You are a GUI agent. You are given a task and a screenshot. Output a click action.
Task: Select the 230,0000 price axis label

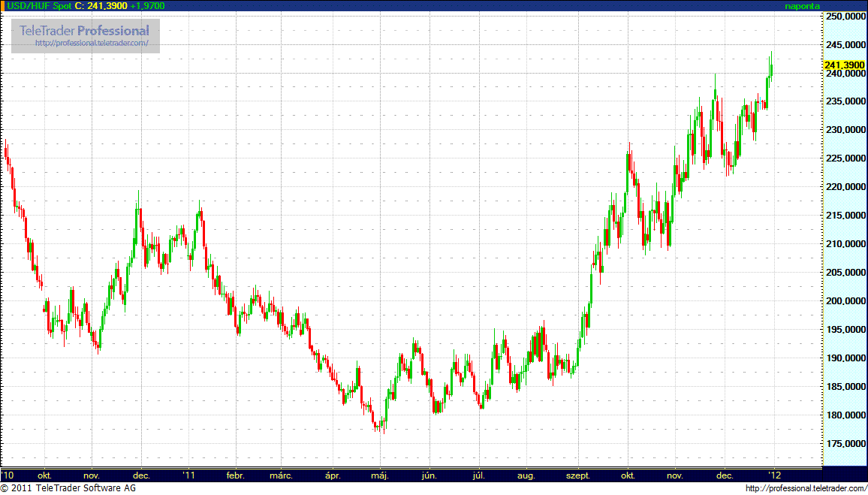[845, 129]
